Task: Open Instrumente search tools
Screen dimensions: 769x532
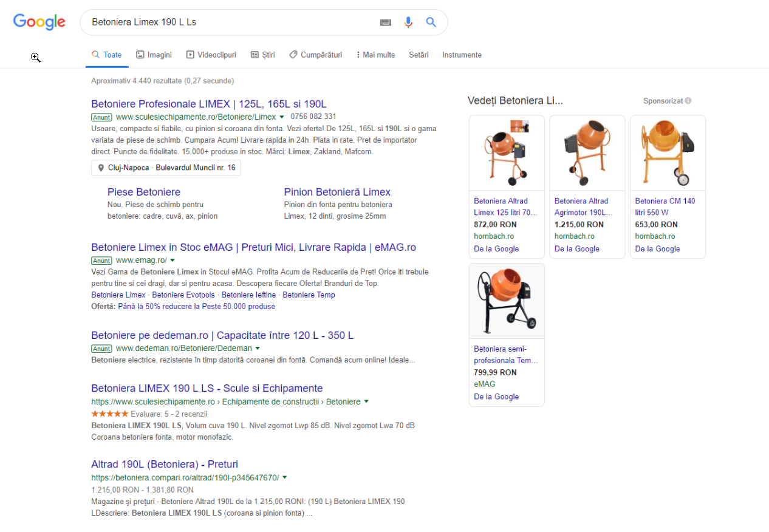Action: (462, 55)
